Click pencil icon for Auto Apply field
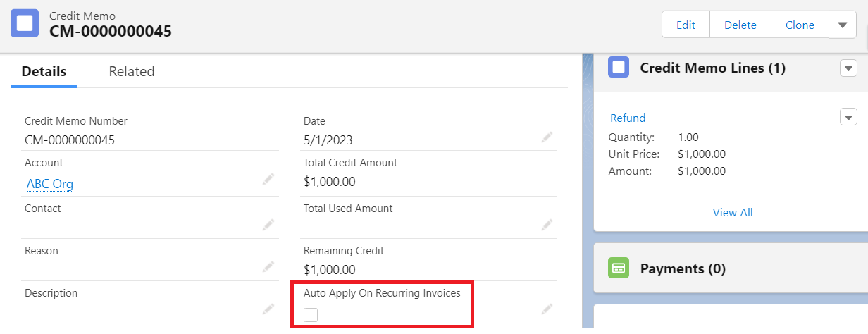 point(547,309)
